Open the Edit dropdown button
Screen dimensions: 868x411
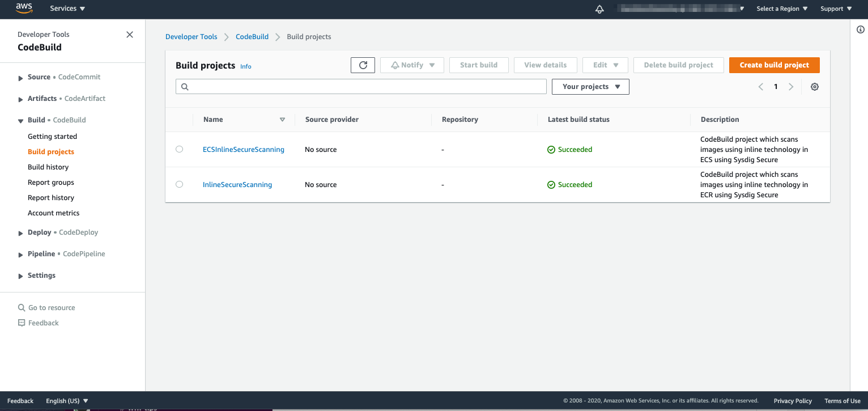click(605, 65)
